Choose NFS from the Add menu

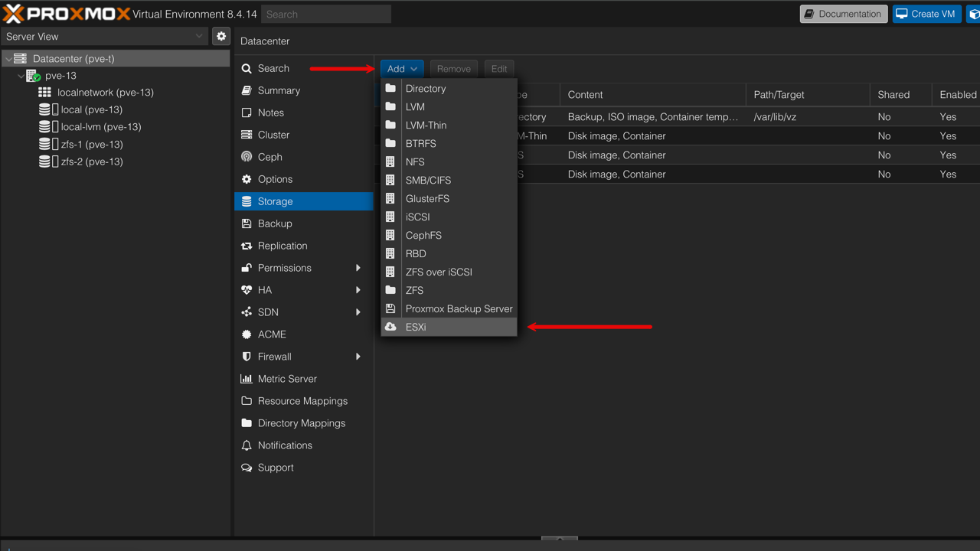pyautogui.click(x=415, y=161)
